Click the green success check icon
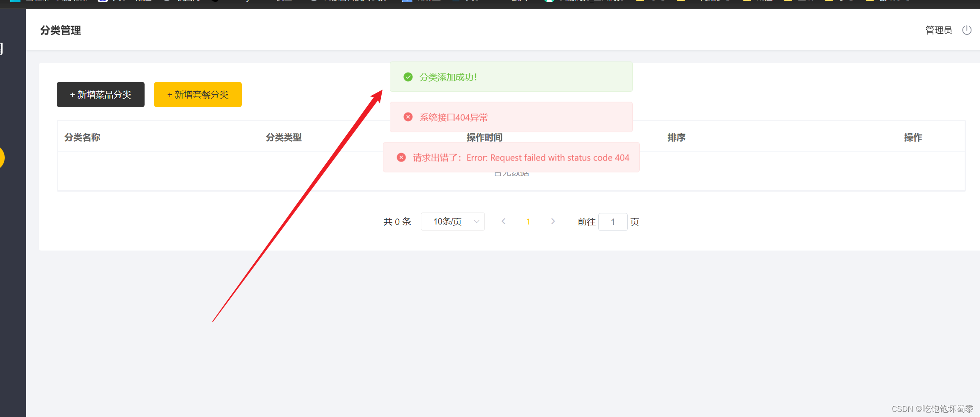This screenshot has height=417, width=980. 408,77
